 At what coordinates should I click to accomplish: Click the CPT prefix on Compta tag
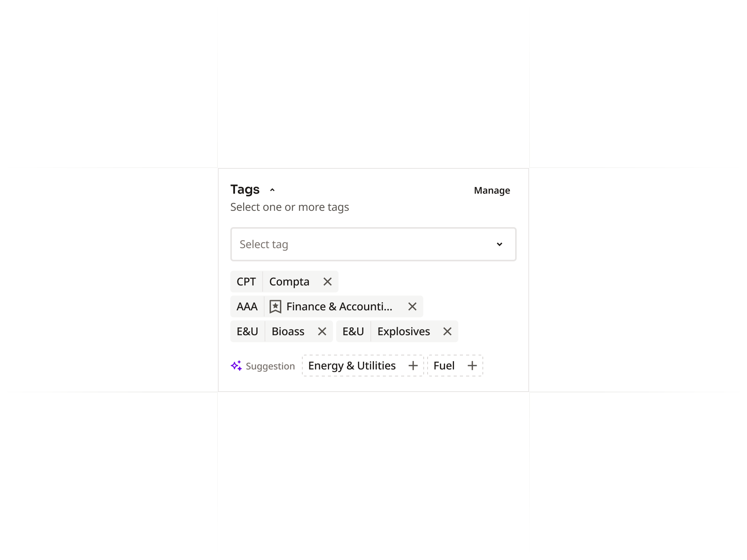[x=246, y=282]
